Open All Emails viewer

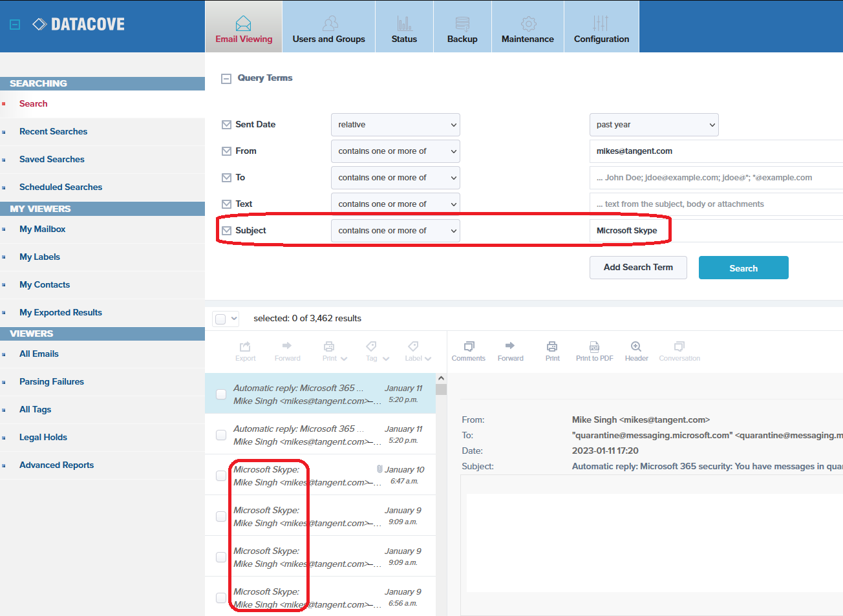click(39, 354)
